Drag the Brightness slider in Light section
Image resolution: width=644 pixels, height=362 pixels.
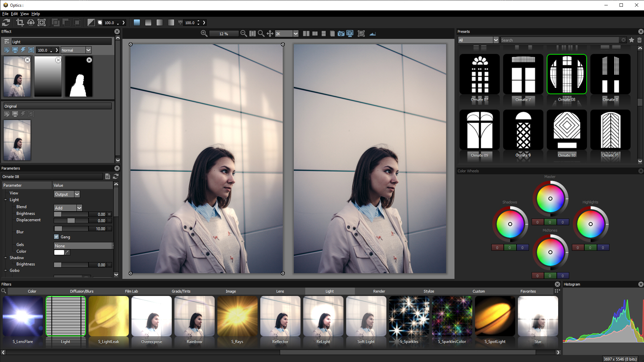pos(57,214)
